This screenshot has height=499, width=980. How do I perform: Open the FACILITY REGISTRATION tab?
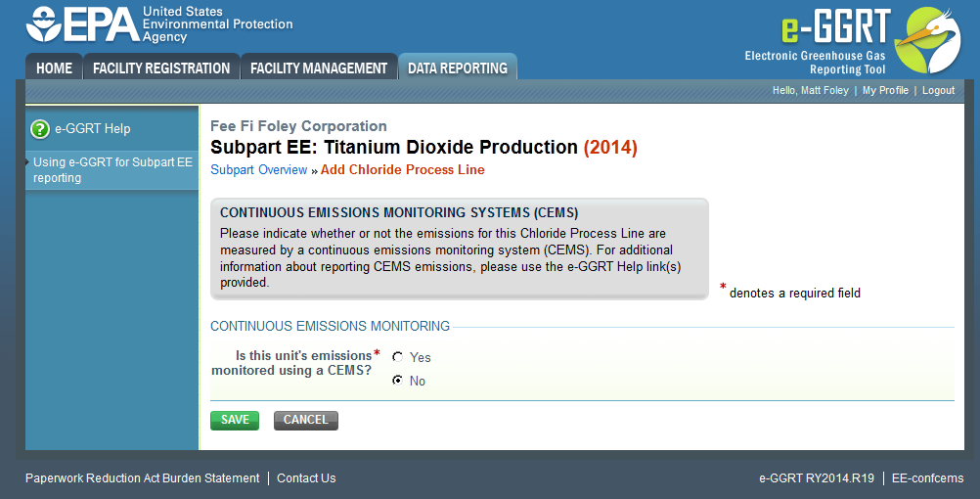click(161, 68)
